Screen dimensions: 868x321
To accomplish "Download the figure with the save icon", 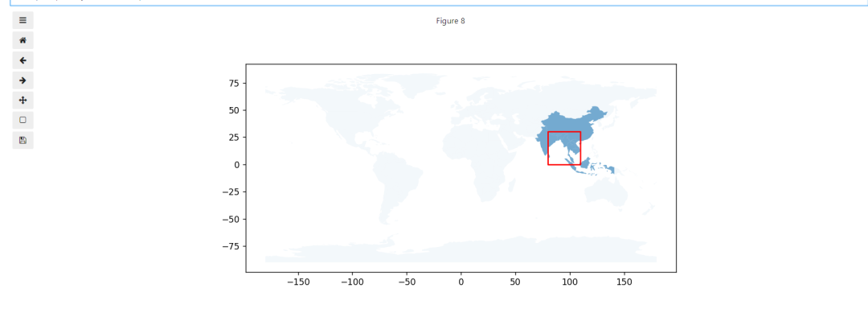I will (23, 140).
